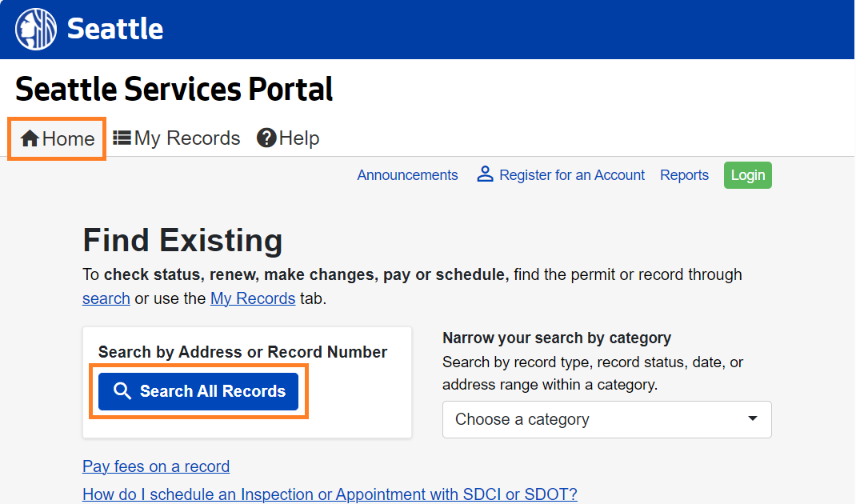Click the Help question mark icon
This screenshot has height=504, width=856.
coord(266,138)
